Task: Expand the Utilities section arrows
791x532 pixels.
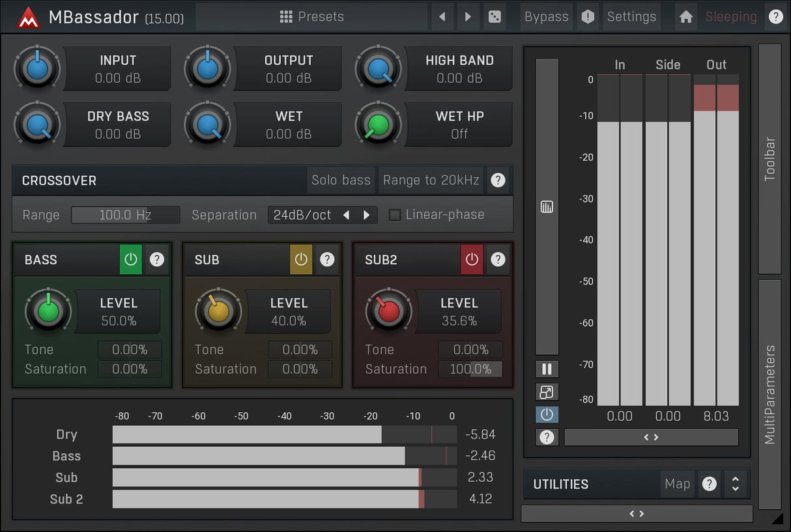Action: click(735, 484)
